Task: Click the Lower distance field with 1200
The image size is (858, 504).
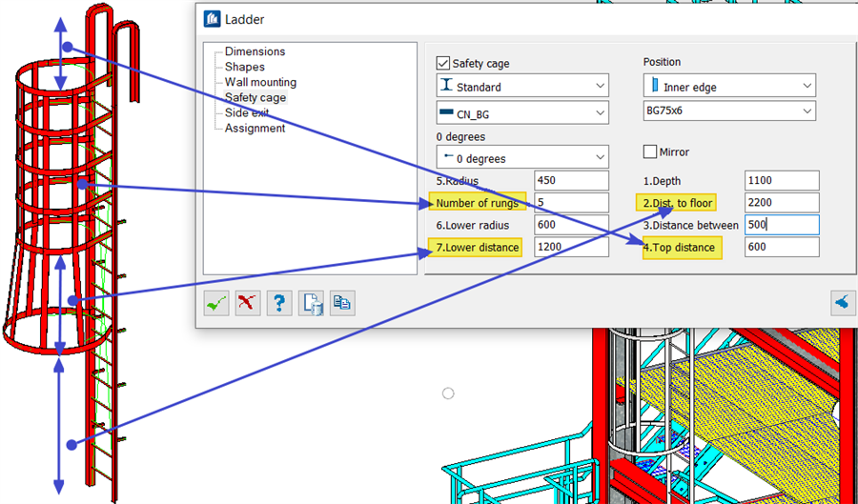Action: coord(571,247)
